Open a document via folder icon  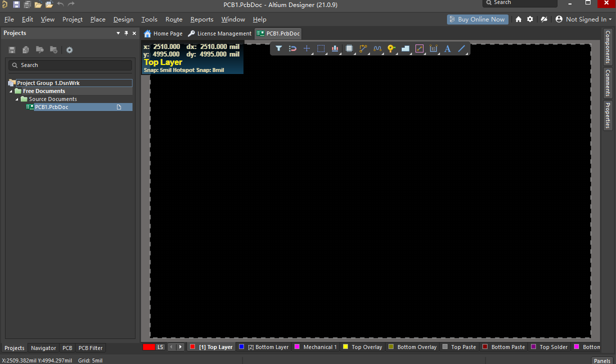click(38, 4)
